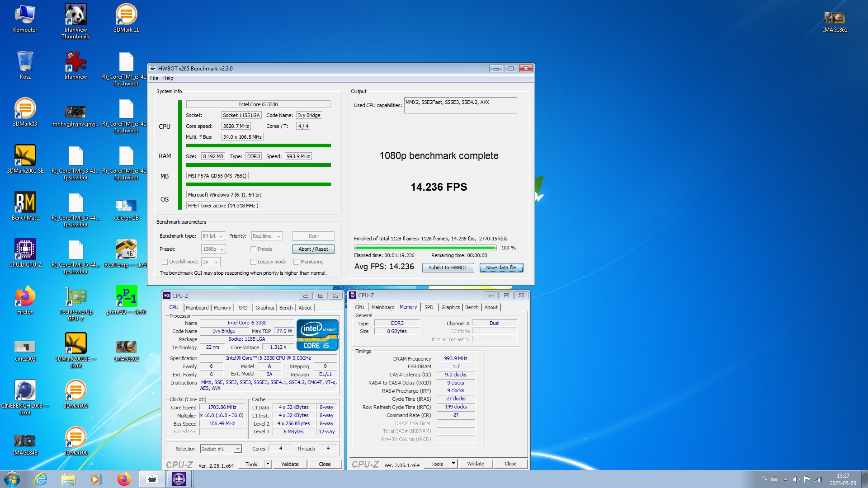
Task: Click the disabled Run button
Action: tap(313, 236)
